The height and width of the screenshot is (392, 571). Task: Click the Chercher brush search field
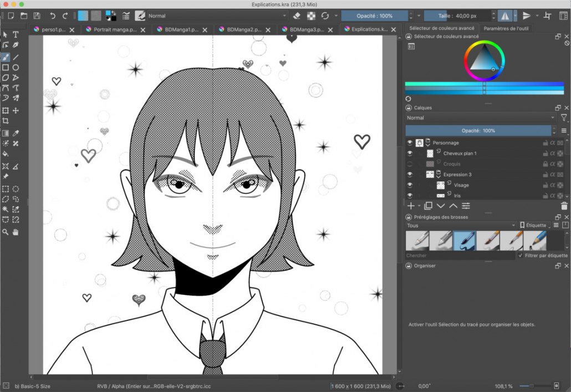tap(460, 256)
